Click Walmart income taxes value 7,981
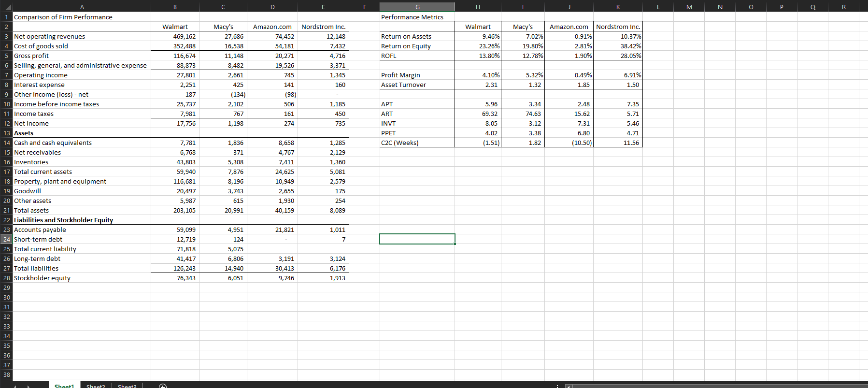 175,114
